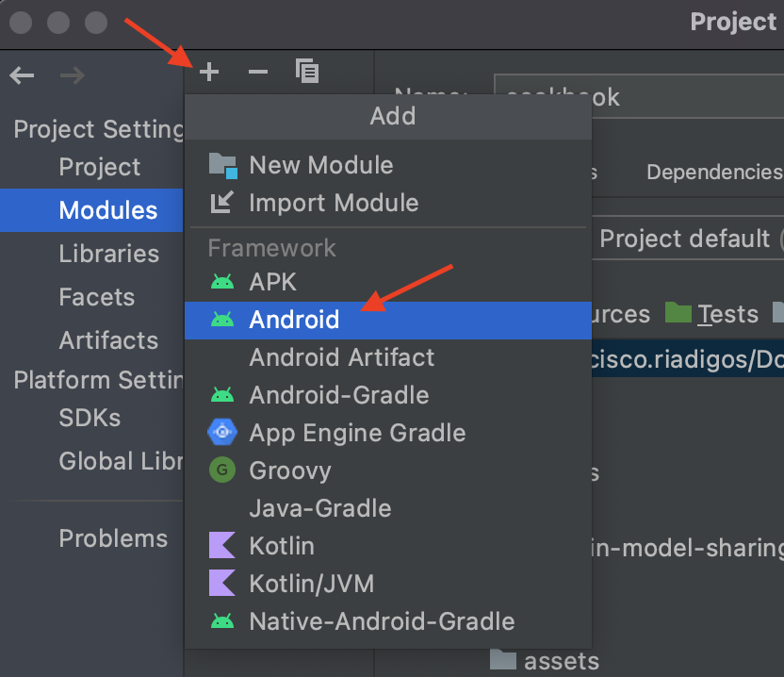This screenshot has height=677, width=784.
Task: Click the App Engine Gradle icon
Action: coord(222,433)
